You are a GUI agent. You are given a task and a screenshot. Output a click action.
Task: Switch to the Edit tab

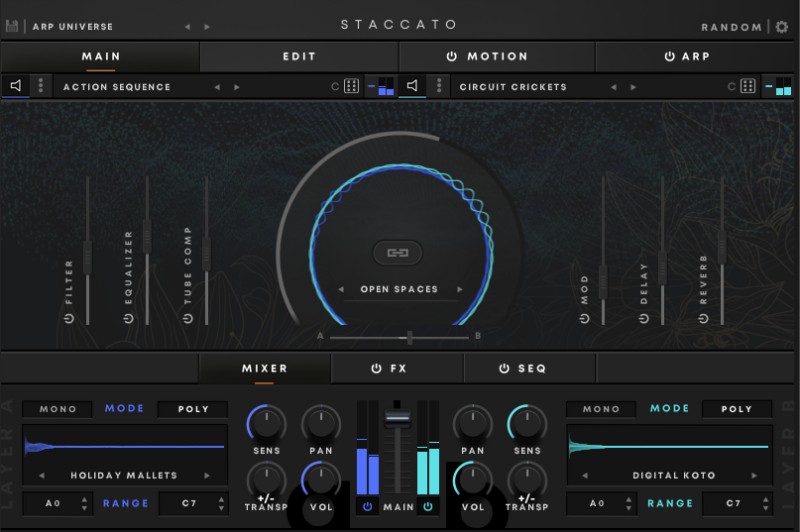pos(299,57)
